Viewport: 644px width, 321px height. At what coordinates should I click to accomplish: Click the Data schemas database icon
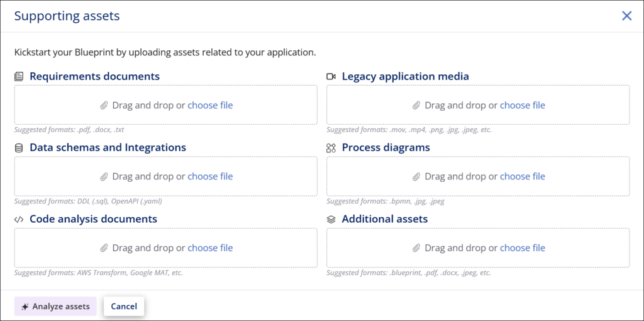pyautogui.click(x=19, y=148)
